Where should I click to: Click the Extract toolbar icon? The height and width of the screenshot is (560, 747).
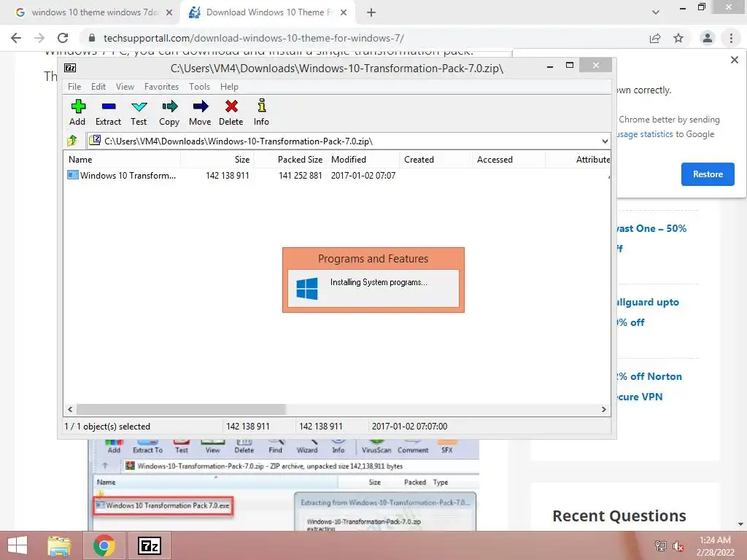pyautogui.click(x=109, y=106)
